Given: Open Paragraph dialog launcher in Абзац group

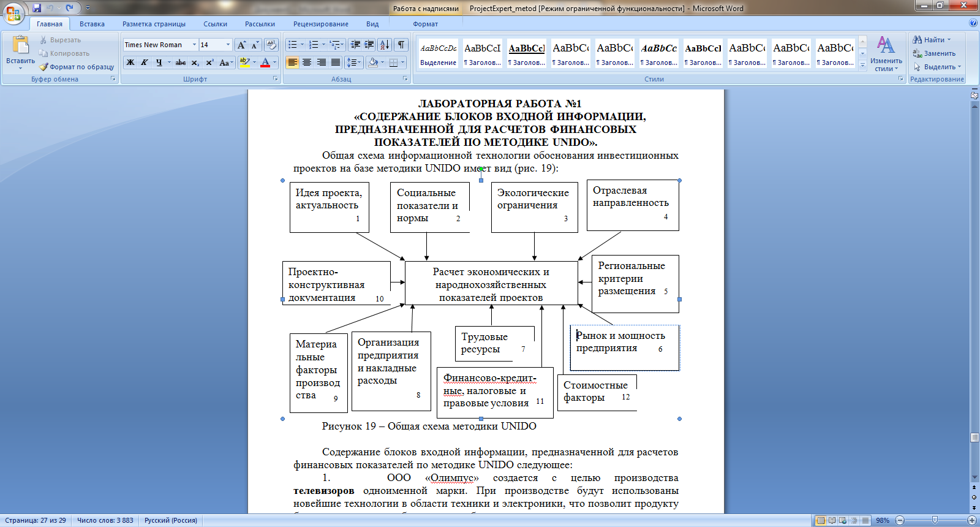Looking at the screenshot, I should [x=405, y=79].
